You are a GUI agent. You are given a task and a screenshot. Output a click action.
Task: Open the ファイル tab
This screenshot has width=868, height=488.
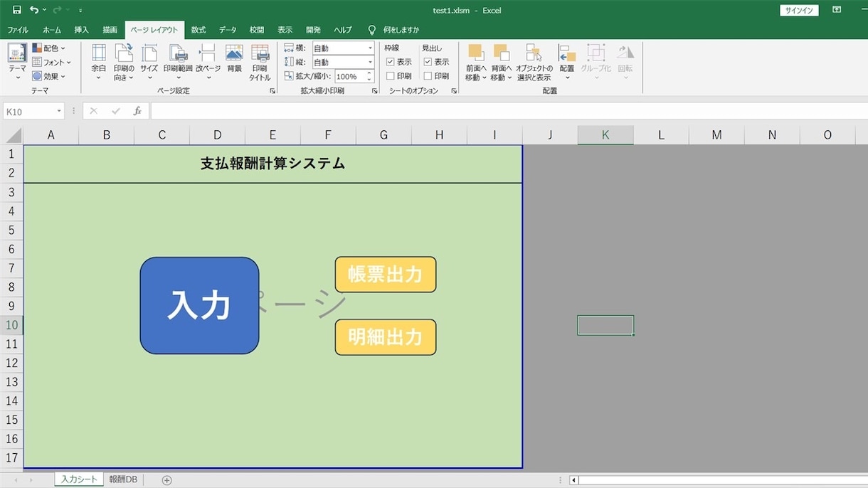[x=18, y=30]
